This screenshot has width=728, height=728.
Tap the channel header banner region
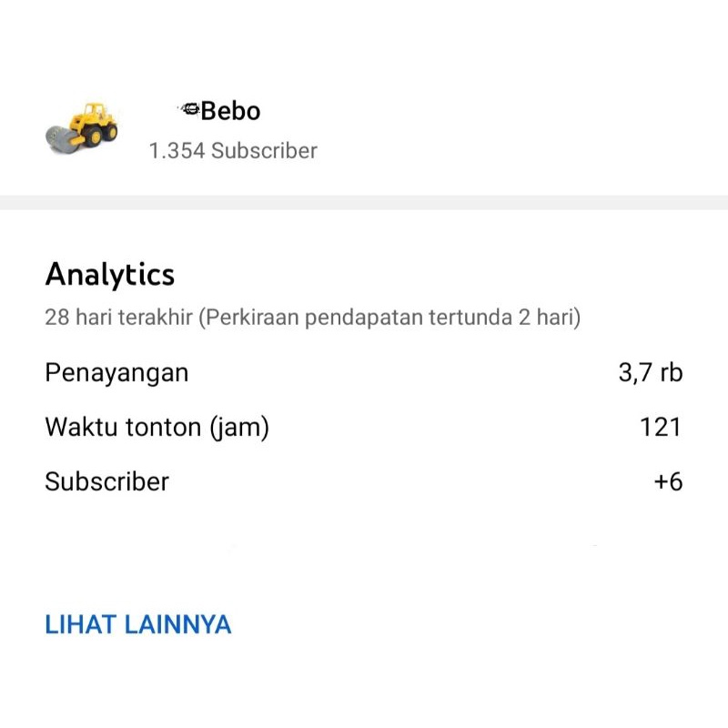click(x=364, y=127)
